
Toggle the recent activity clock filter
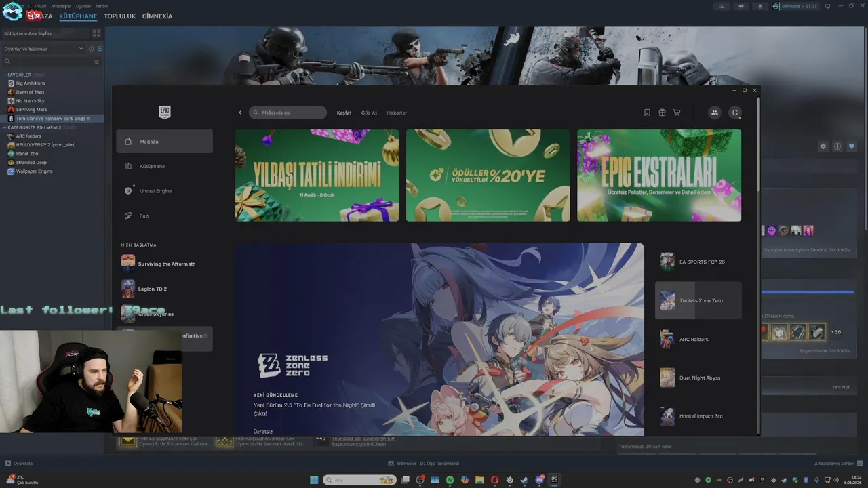point(91,49)
